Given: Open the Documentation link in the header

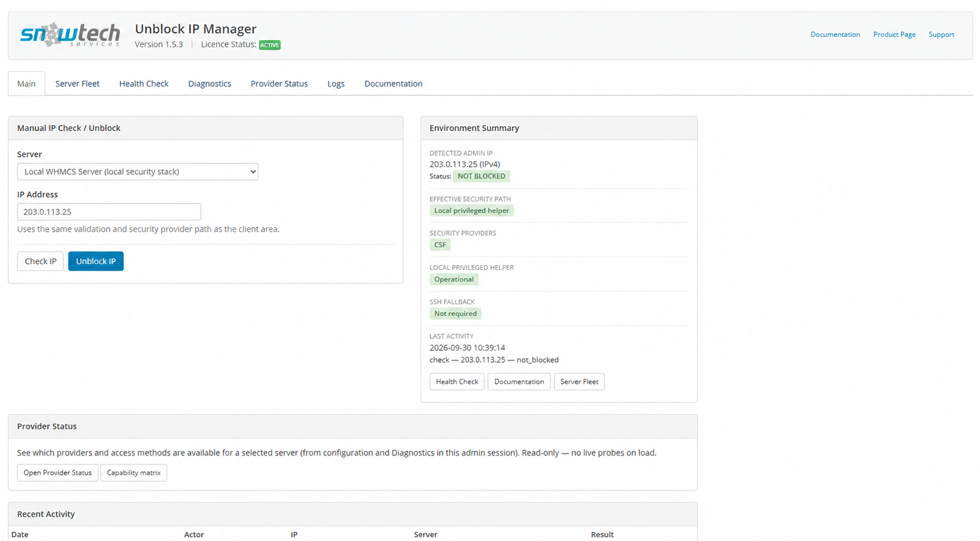Looking at the screenshot, I should pos(835,34).
